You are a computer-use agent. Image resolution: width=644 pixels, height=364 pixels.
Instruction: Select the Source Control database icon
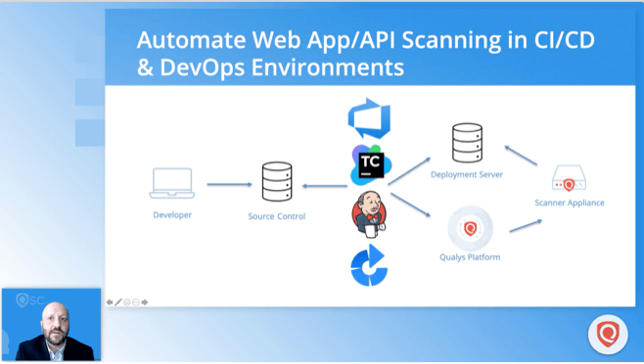pyautogui.click(x=277, y=182)
